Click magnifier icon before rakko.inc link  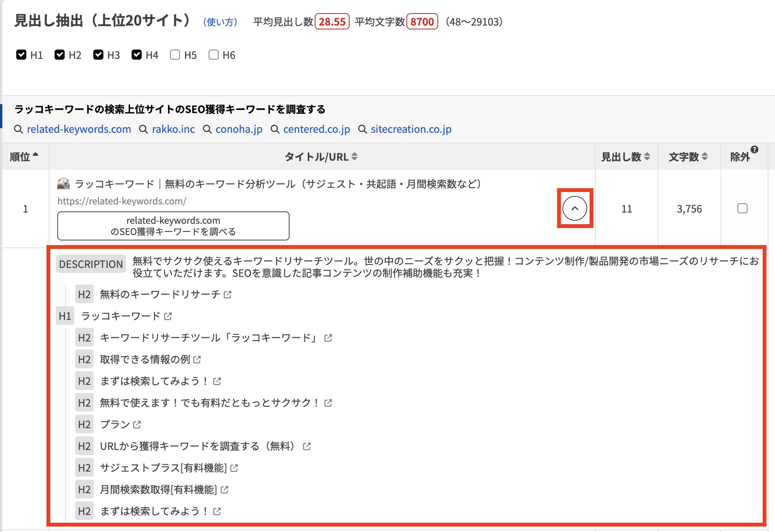pyautogui.click(x=144, y=129)
